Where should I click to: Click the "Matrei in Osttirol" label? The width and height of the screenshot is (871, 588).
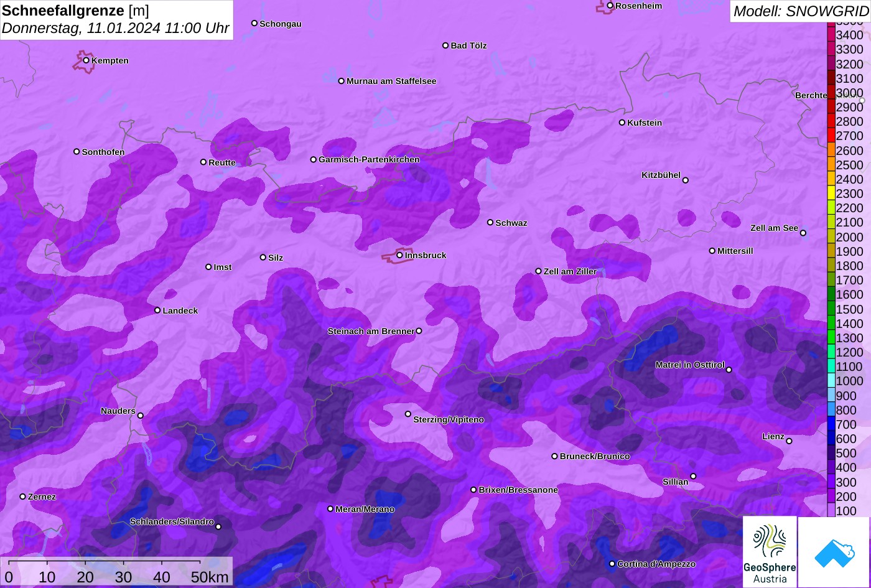[690, 365]
